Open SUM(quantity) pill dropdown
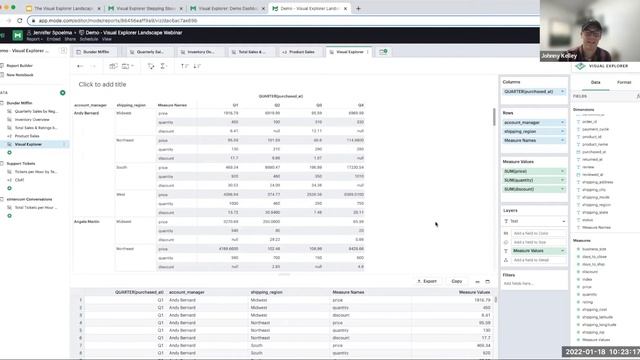 562,180
